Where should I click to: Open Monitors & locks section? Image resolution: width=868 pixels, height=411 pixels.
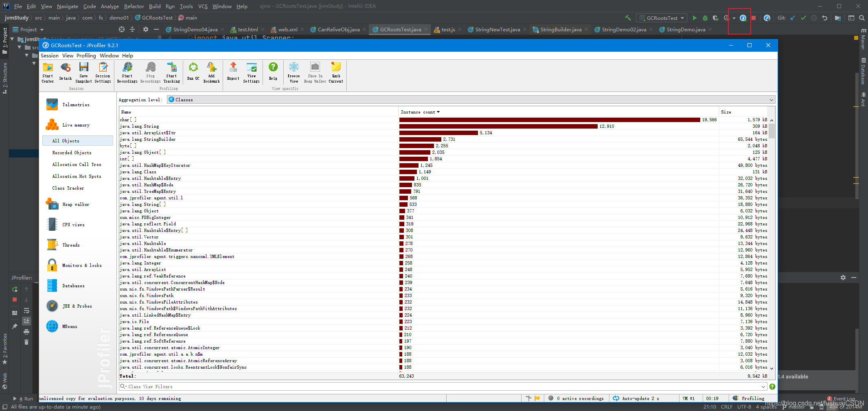(x=82, y=265)
